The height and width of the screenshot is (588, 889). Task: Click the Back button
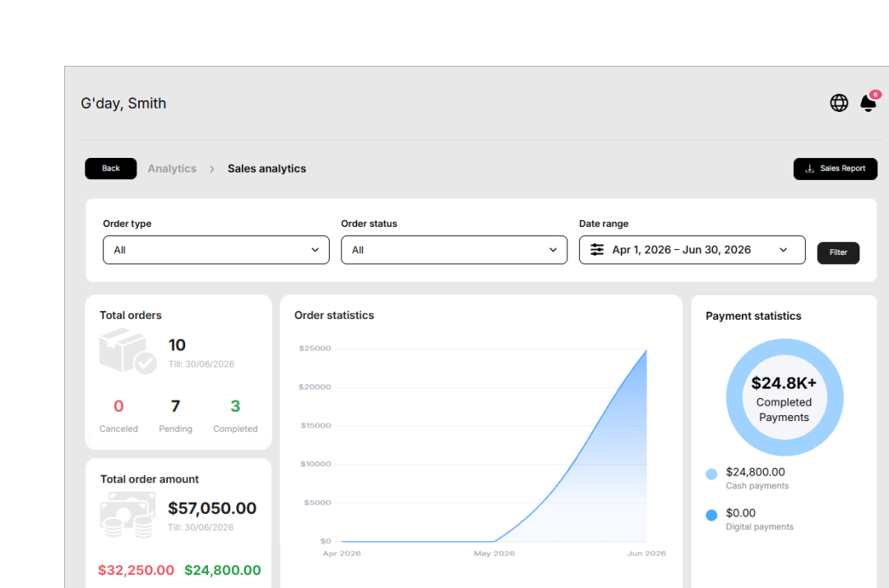click(x=110, y=169)
